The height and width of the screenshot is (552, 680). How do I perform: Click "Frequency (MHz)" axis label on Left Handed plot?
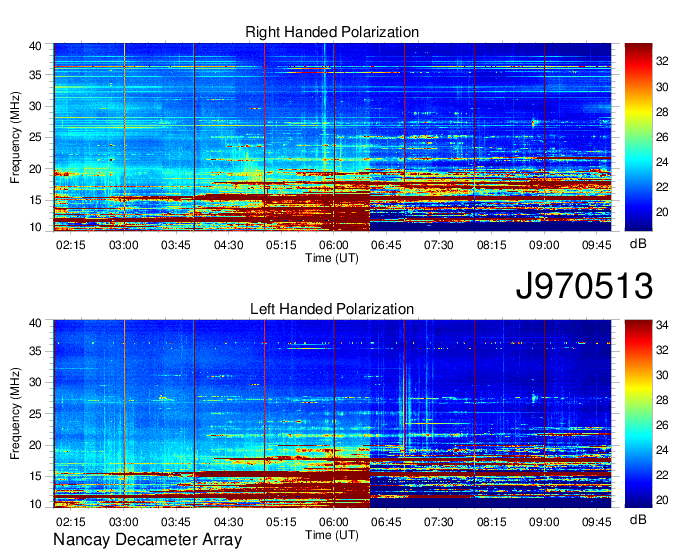[15, 414]
